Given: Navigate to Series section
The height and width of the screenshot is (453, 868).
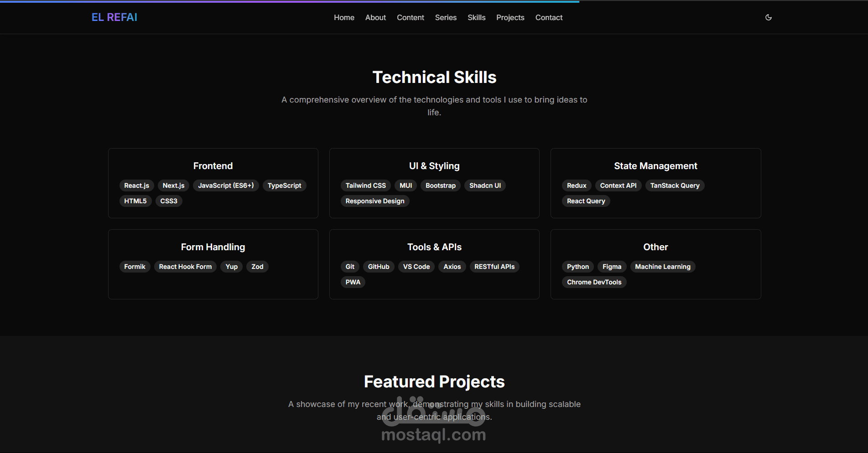Looking at the screenshot, I should (x=446, y=17).
